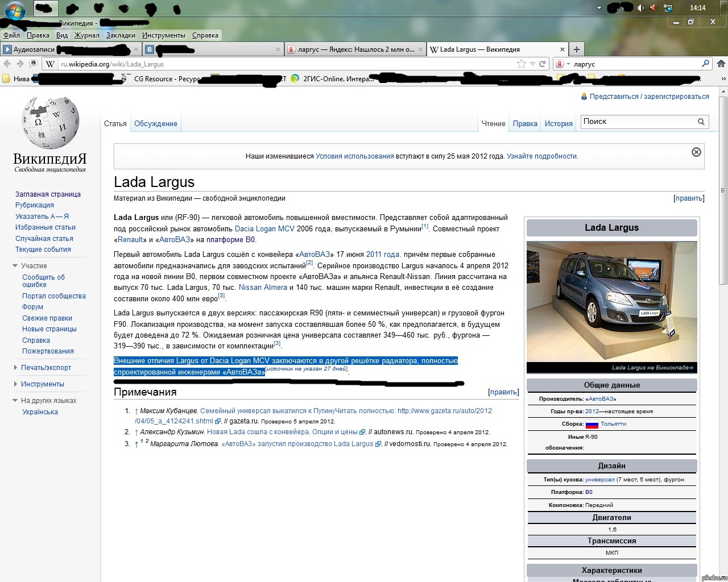Click the magnifier icon in Wikipedia search box
Screen dimensions: 728x582
(x=701, y=122)
